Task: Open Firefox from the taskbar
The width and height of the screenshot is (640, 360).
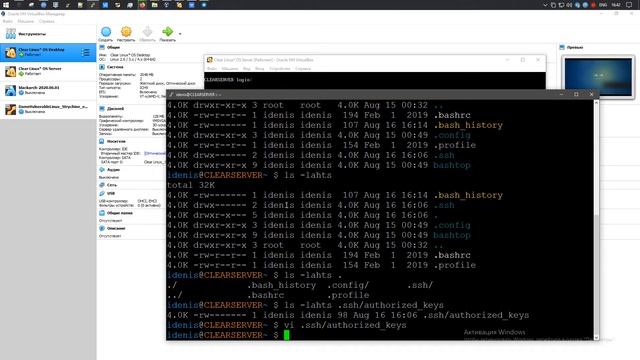Action: [142, 5]
